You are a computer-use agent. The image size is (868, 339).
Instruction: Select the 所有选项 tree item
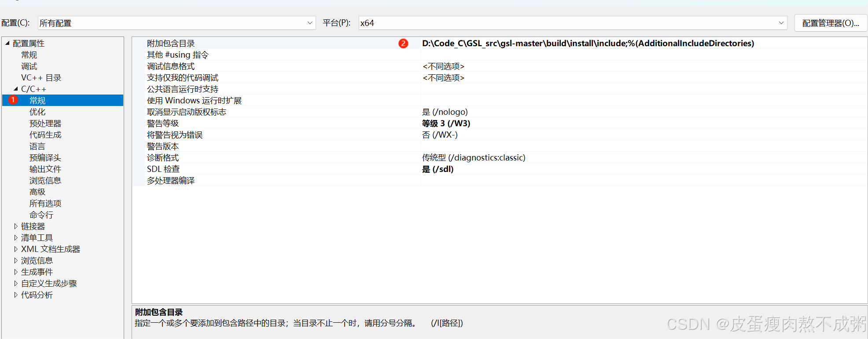pyautogui.click(x=45, y=204)
